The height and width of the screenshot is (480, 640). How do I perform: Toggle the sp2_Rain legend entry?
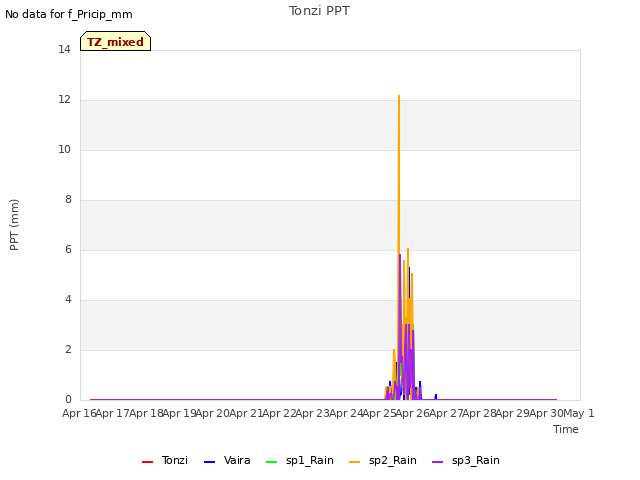click(x=383, y=460)
